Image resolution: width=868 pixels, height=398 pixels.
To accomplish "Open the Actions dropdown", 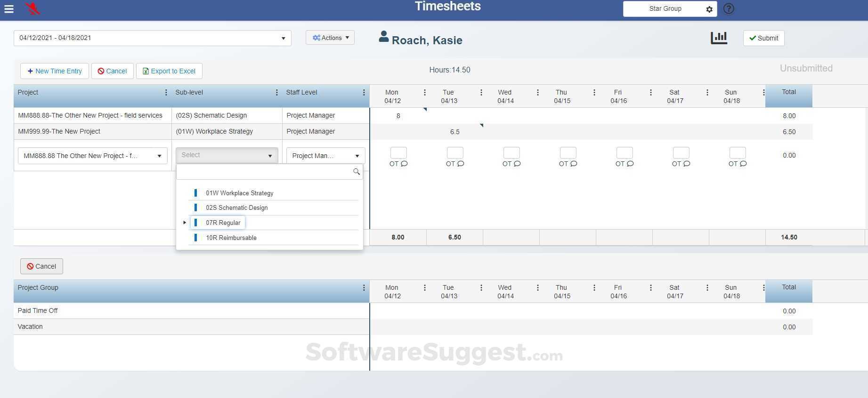I will click(x=330, y=38).
